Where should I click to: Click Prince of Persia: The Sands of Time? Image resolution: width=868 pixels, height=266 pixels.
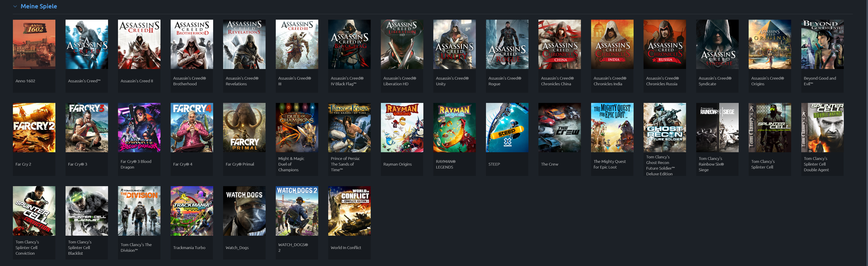[x=349, y=127]
